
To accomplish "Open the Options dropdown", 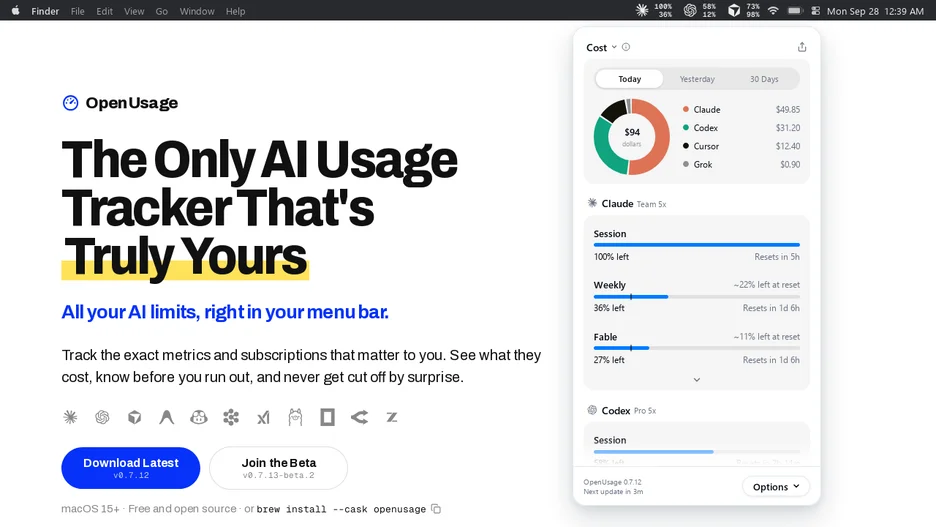I will (x=775, y=486).
